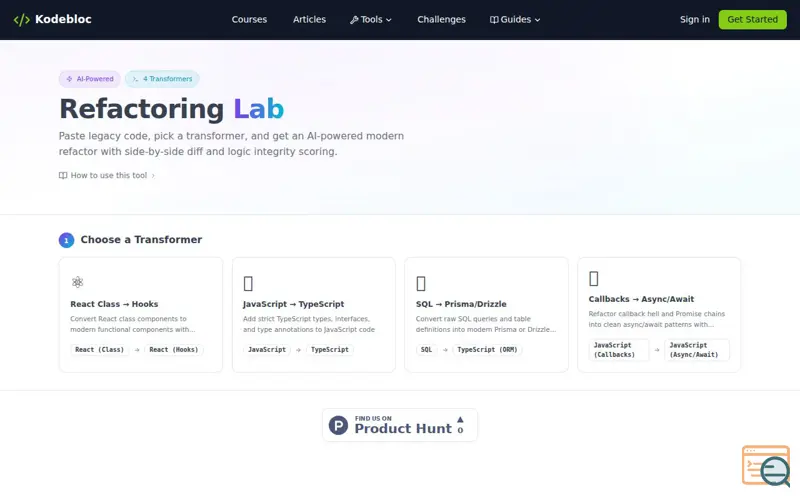The width and height of the screenshot is (800, 500).
Task: Click the React (Hooks) tag
Action: click(174, 350)
